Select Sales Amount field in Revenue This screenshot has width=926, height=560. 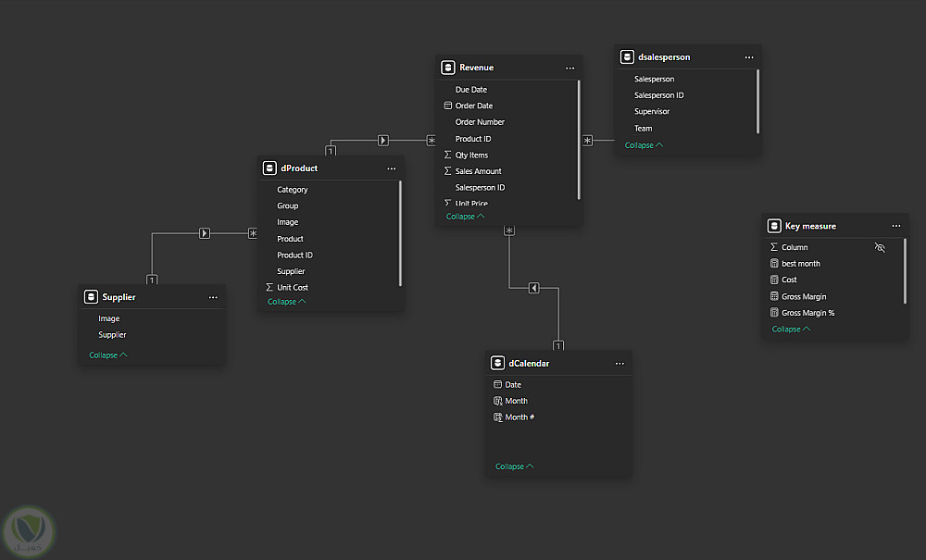[478, 171]
